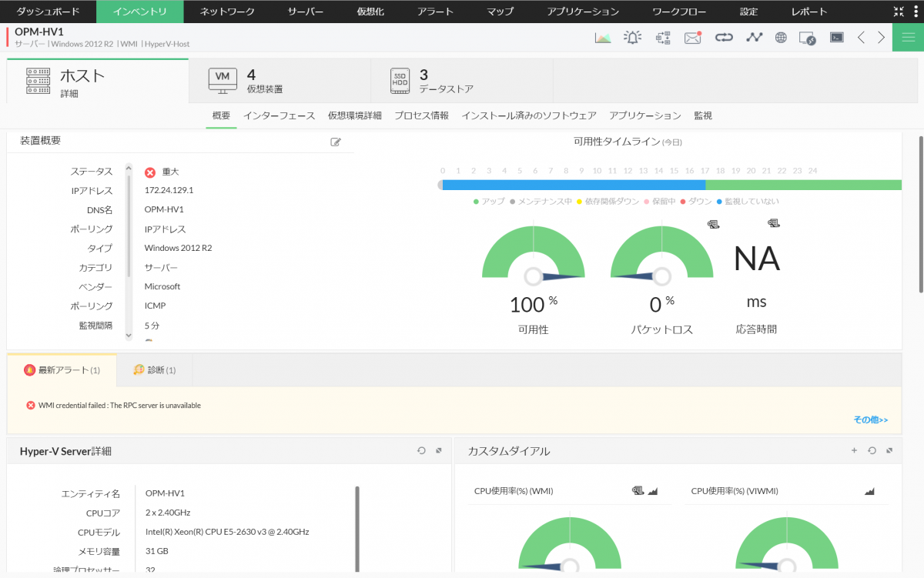Click the mail envelope notification icon
924x578 pixels.
(x=693, y=37)
